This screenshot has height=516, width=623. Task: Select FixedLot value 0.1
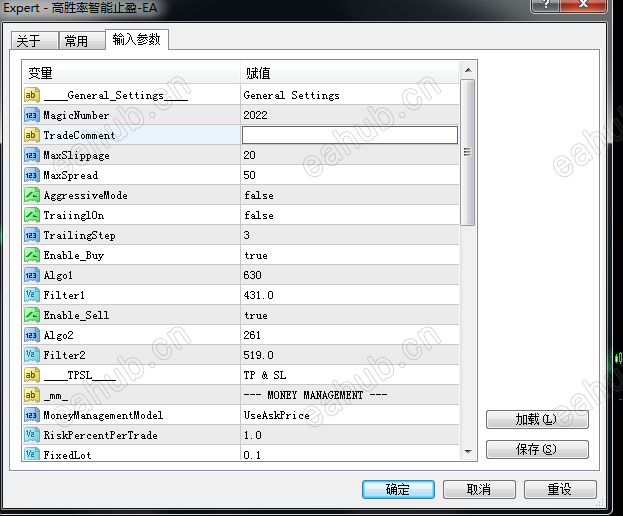[x=350, y=453]
